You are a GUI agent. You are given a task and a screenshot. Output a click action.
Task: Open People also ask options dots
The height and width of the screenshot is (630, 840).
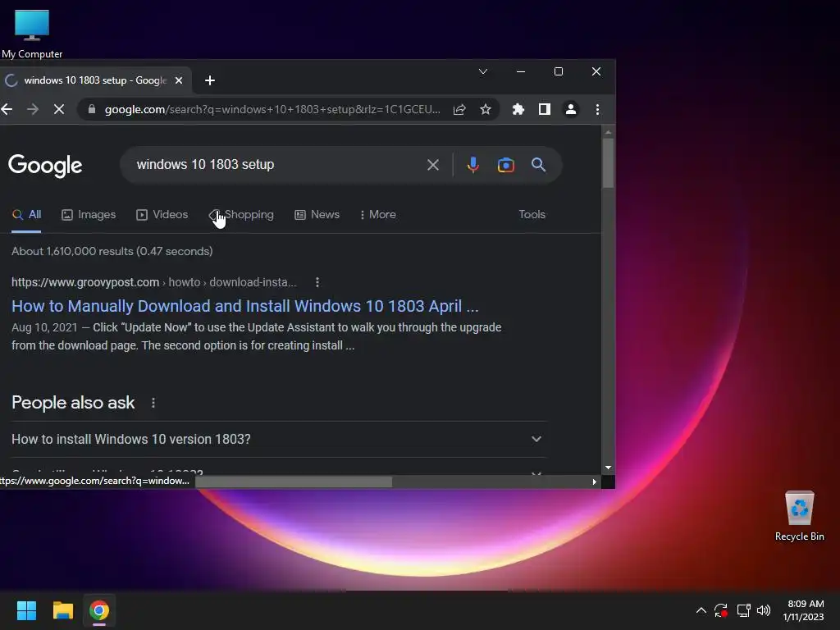[x=153, y=403]
